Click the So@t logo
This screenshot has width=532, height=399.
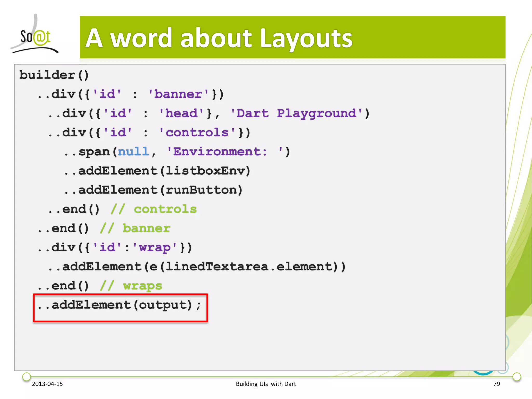pos(35,36)
